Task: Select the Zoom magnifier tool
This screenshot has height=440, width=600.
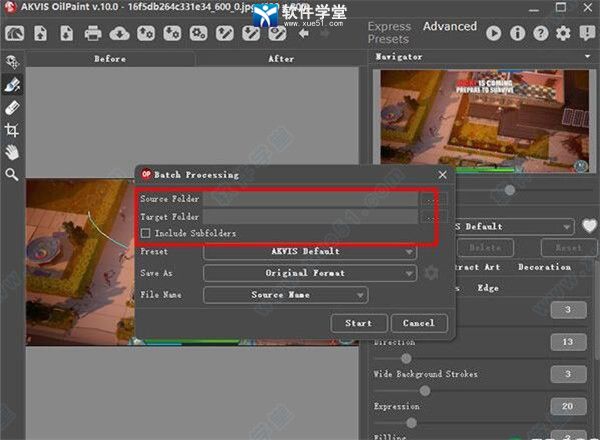Action: pyautogui.click(x=12, y=174)
